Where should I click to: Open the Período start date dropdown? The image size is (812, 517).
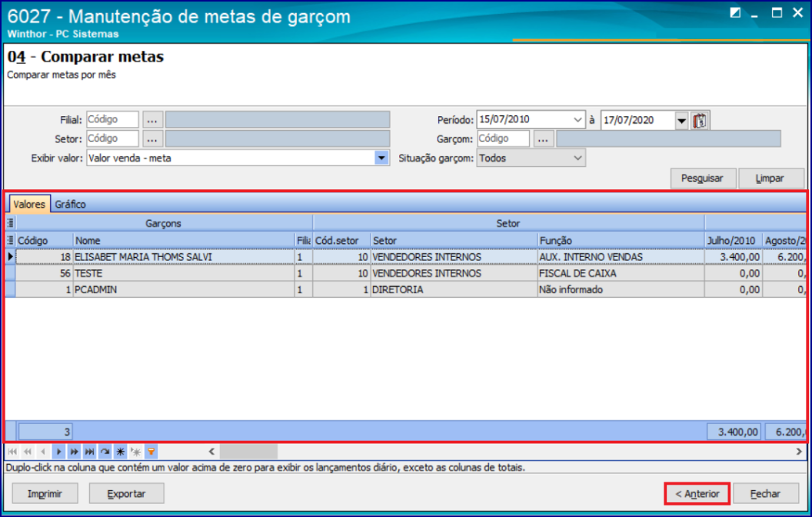(x=578, y=120)
